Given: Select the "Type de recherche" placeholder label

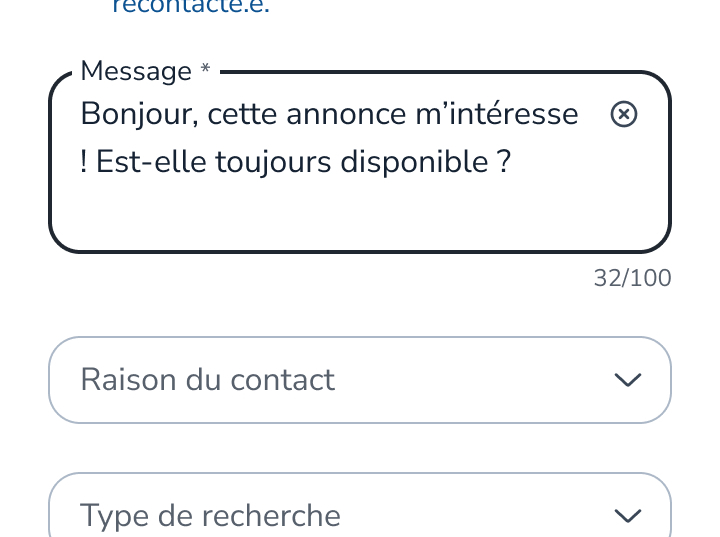Looking at the screenshot, I should coord(210,516).
